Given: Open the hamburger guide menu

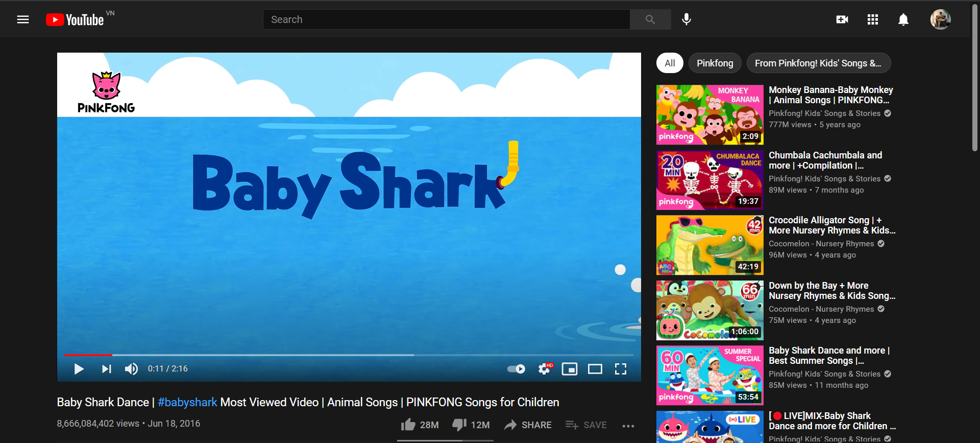Looking at the screenshot, I should [23, 19].
